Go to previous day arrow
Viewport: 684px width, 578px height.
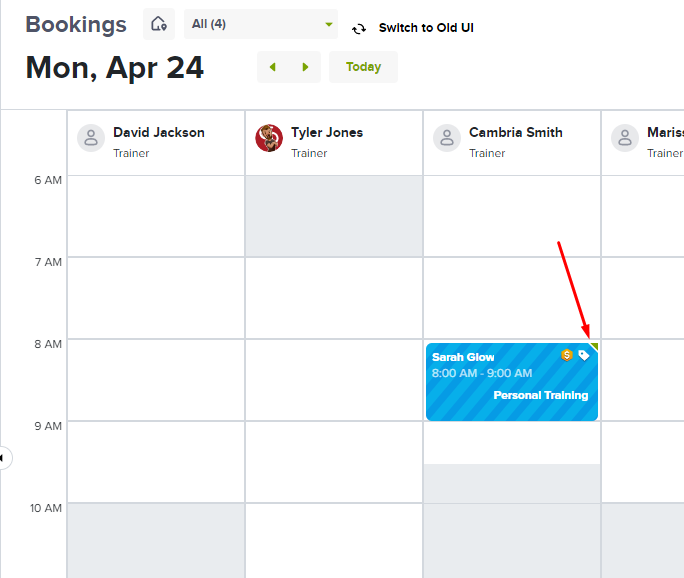[x=273, y=67]
